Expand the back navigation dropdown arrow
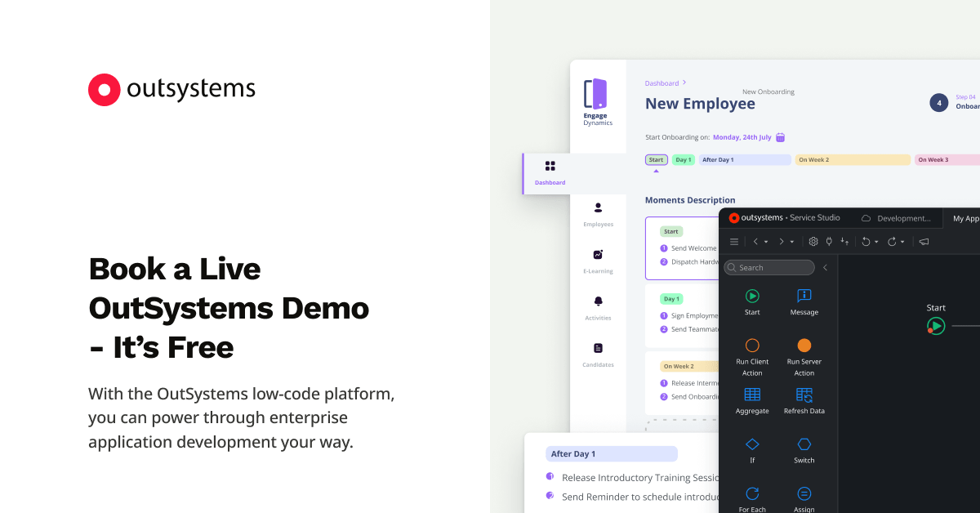 pyautogui.click(x=766, y=243)
